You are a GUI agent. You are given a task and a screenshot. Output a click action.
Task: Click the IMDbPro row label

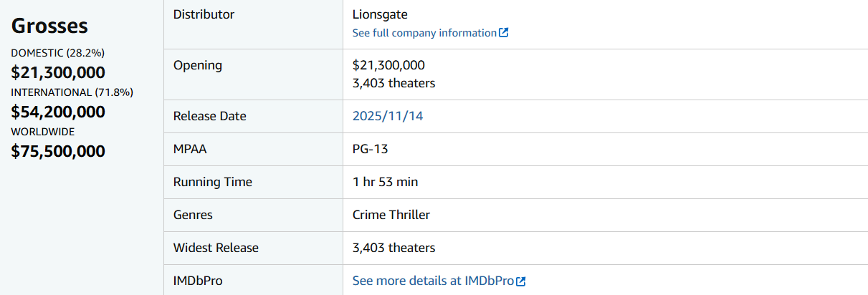pyautogui.click(x=199, y=281)
